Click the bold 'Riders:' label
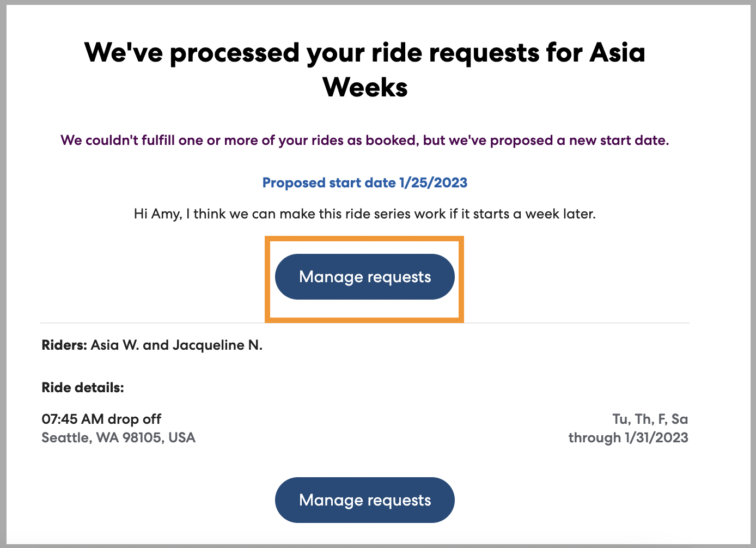Viewport: 756px width, 548px height. point(64,345)
